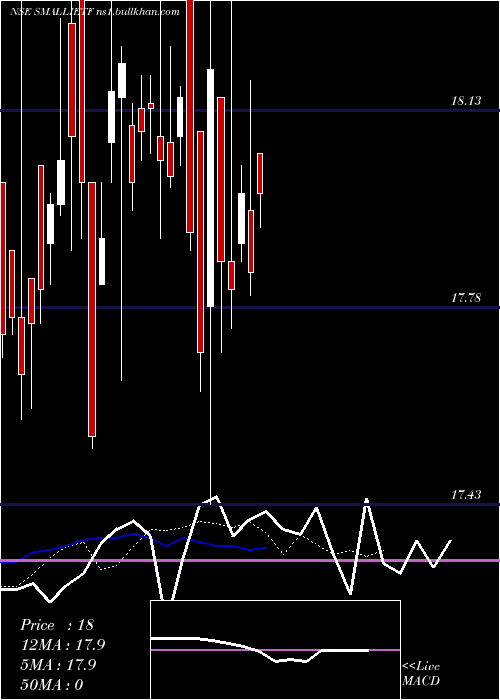
Task: Click the last red candlestick on right
Action: [260, 173]
